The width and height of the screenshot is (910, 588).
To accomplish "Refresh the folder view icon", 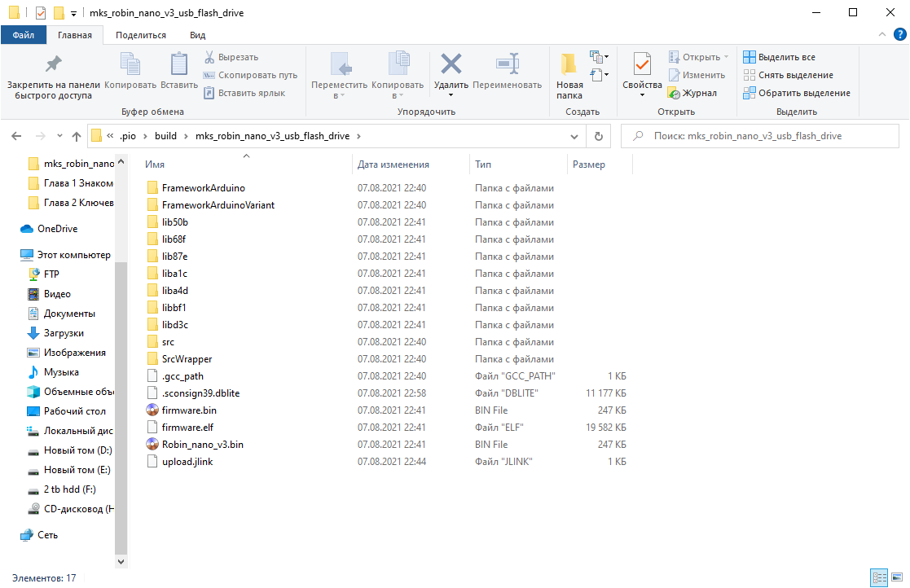I will click(x=598, y=136).
